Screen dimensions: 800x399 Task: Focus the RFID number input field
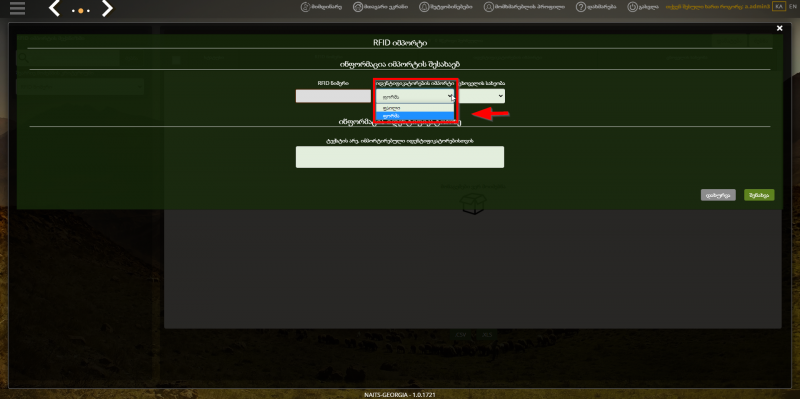tap(333, 96)
